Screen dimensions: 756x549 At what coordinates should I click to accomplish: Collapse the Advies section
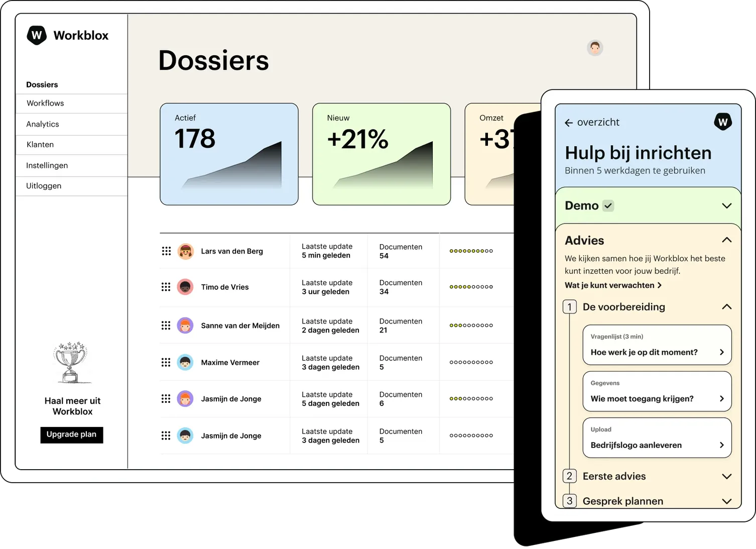click(x=726, y=240)
